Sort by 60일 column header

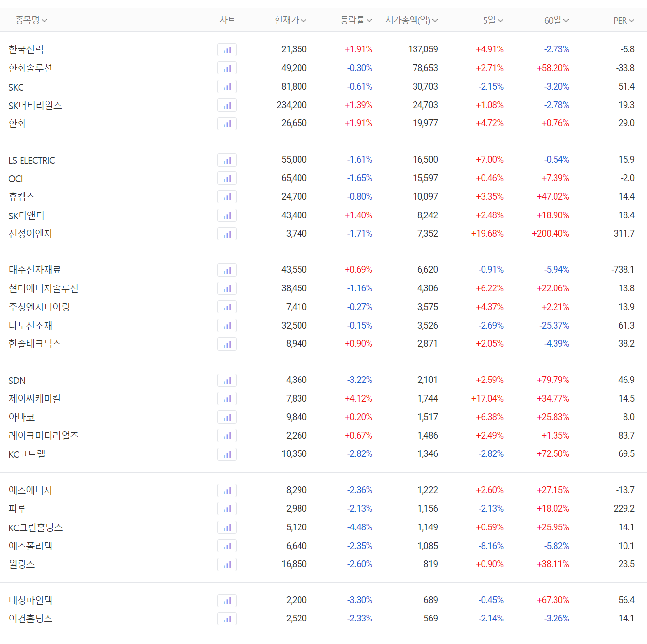click(557, 20)
